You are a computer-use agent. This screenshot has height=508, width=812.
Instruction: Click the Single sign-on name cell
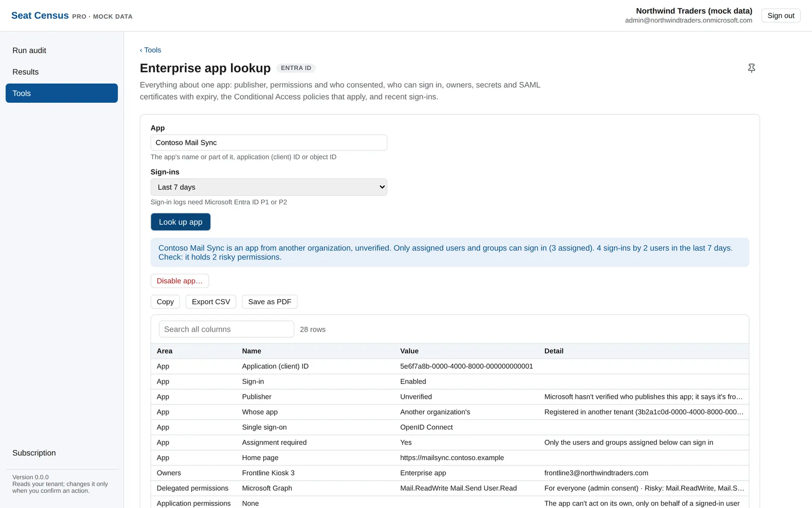click(x=264, y=427)
